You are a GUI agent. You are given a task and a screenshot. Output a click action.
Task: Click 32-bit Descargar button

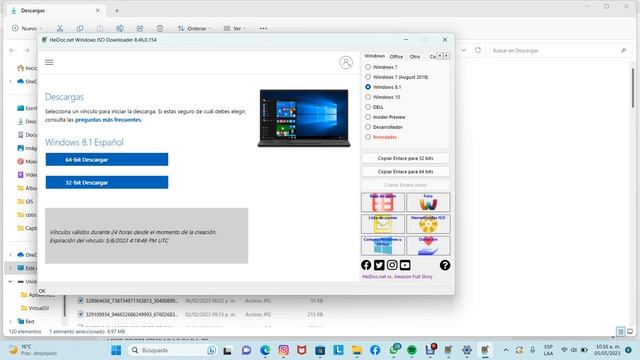coord(107,182)
